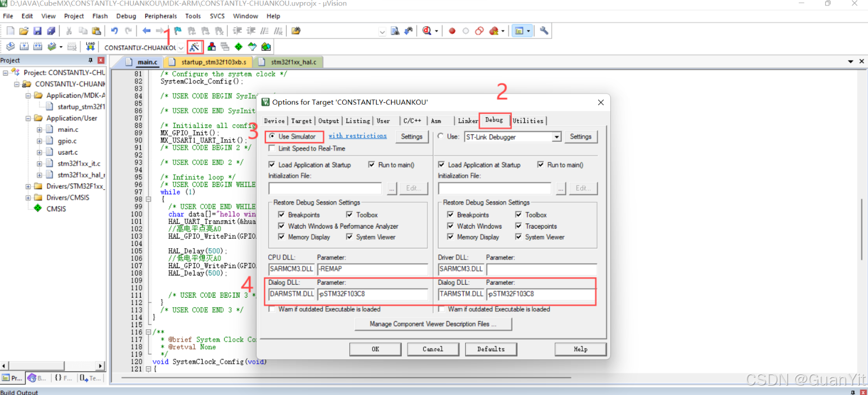Click the Defaults button
Viewport: 868px width, 395px height.
(490, 349)
